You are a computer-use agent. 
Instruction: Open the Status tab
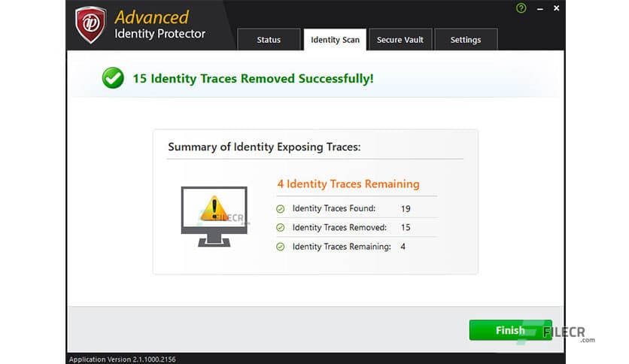[x=269, y=39]
